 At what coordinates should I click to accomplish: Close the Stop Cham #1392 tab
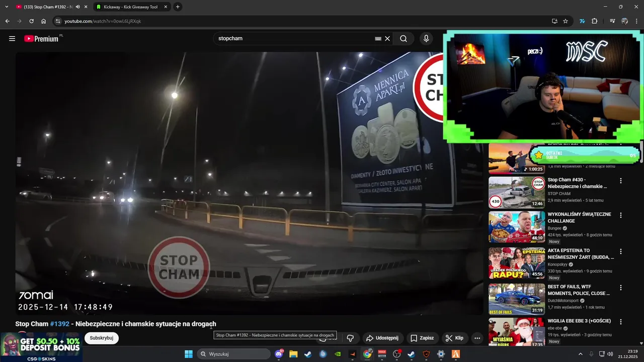(x=86, y=7)
